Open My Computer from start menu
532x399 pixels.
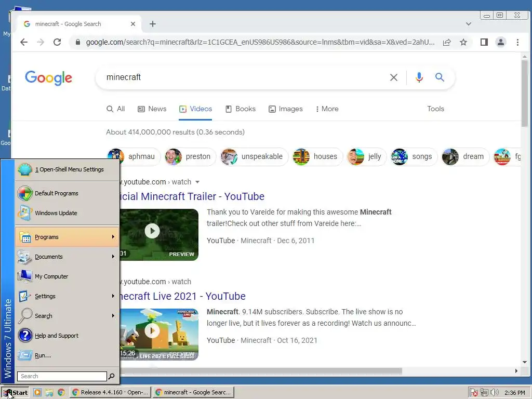67,276
